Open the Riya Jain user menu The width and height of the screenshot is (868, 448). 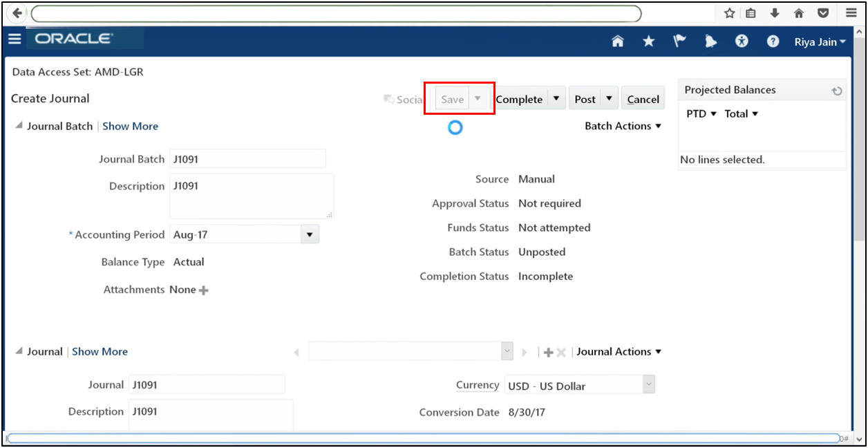pos(819,41)
